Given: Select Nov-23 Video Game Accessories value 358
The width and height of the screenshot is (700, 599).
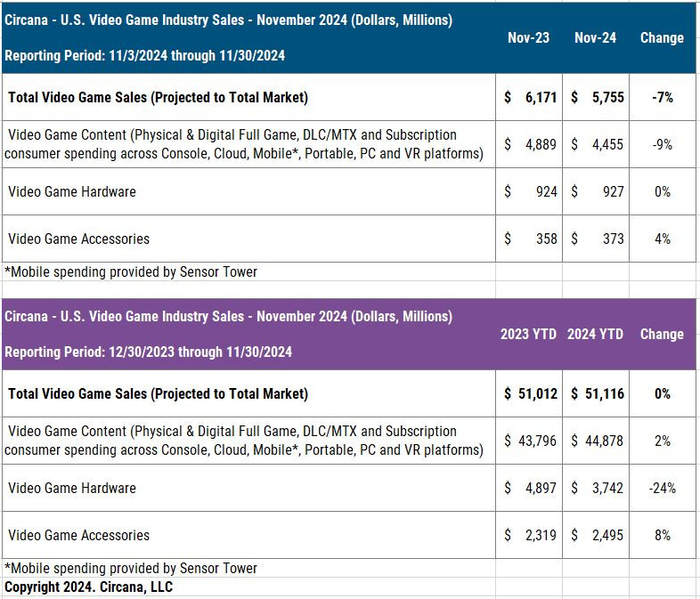Looking at the screenshot, I should [x=529, y=239].
